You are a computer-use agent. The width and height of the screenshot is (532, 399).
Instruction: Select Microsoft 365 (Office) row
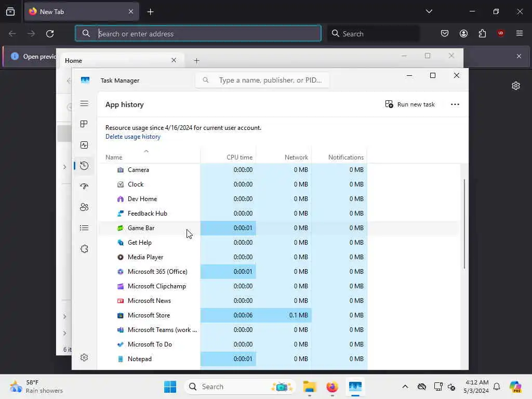click(x=279, y=272)
